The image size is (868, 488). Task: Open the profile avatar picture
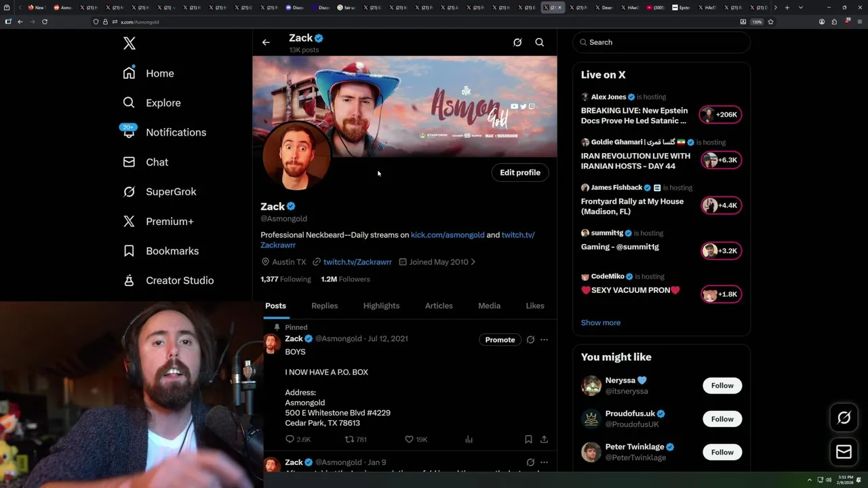(296, 157)
